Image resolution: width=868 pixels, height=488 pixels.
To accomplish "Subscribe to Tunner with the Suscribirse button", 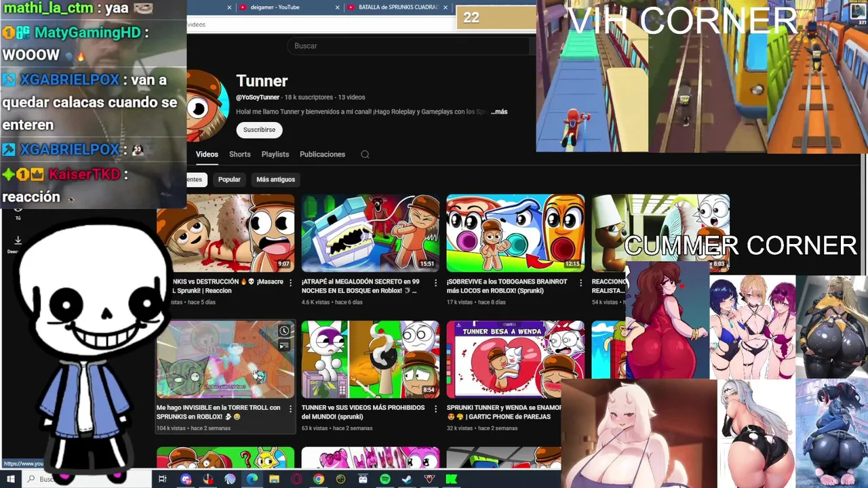I will pos(259,129).
